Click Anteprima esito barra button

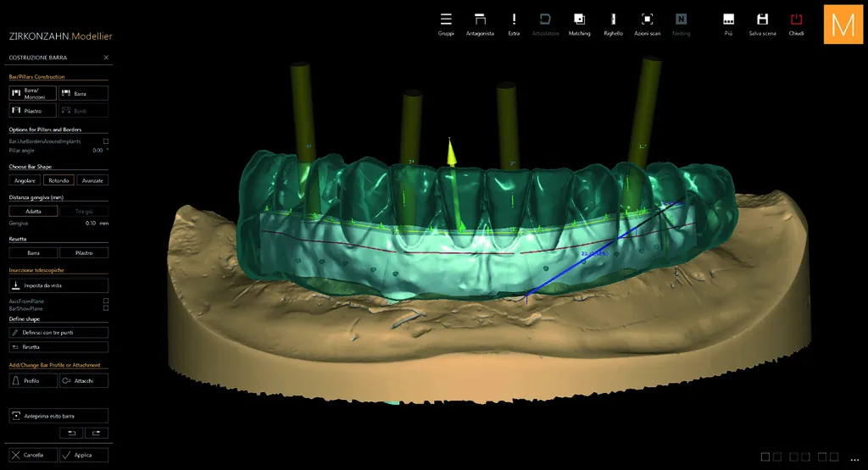point(58,416)
